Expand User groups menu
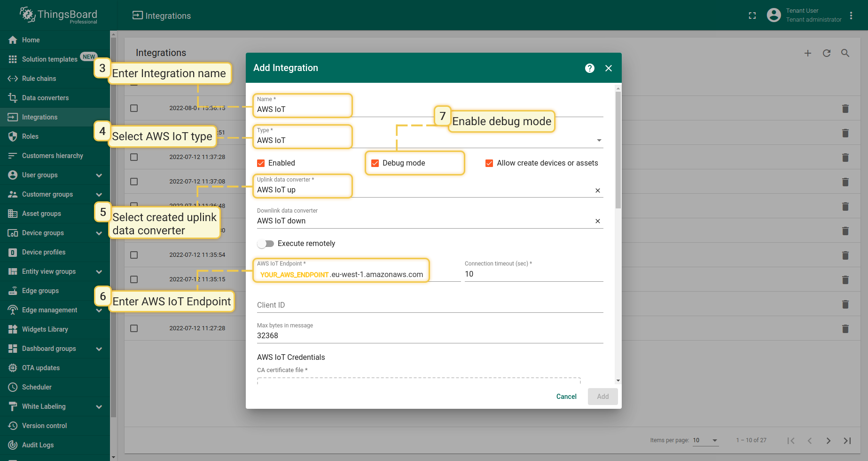This screenshot has height=461, width=868. [x=99, y=175]
